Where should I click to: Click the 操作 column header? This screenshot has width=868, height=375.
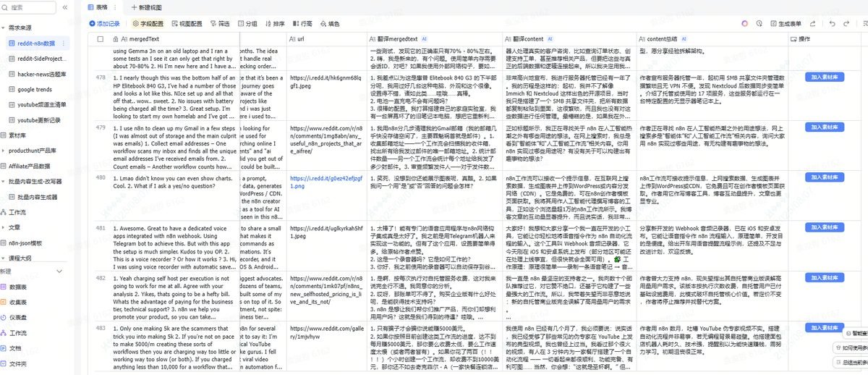pos(823,39)
